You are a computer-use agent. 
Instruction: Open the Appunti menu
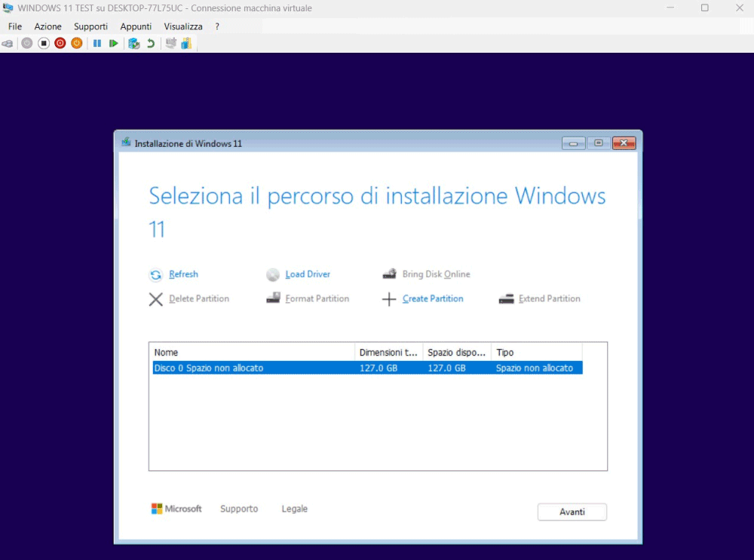[136, 26]
